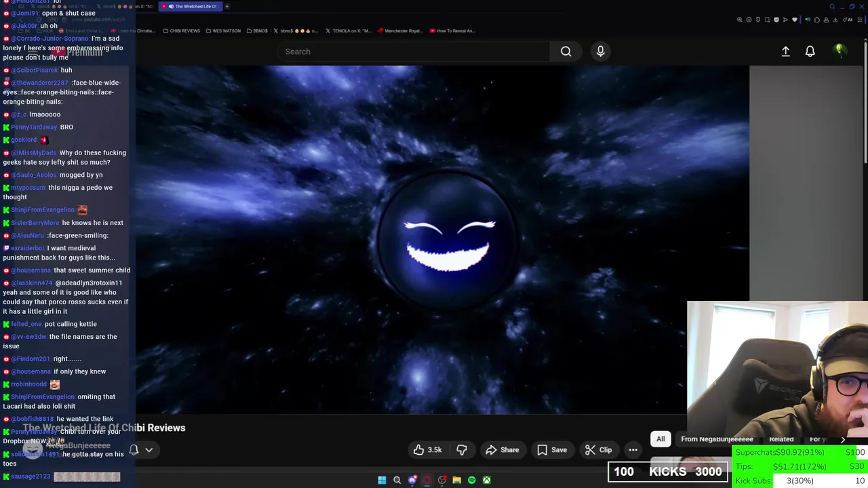Clip the video with scissors button

click(x=599, y=450)
